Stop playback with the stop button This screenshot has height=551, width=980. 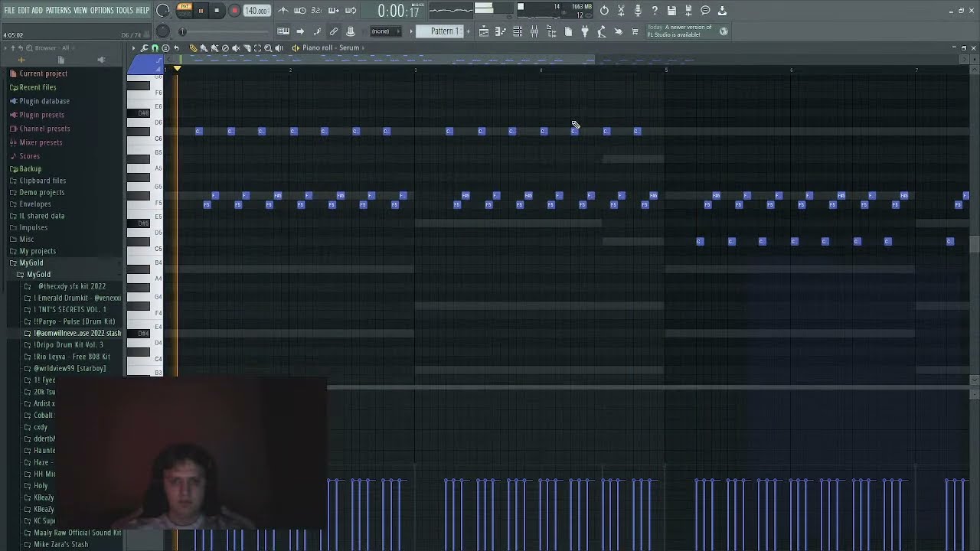tap(217, 11)
